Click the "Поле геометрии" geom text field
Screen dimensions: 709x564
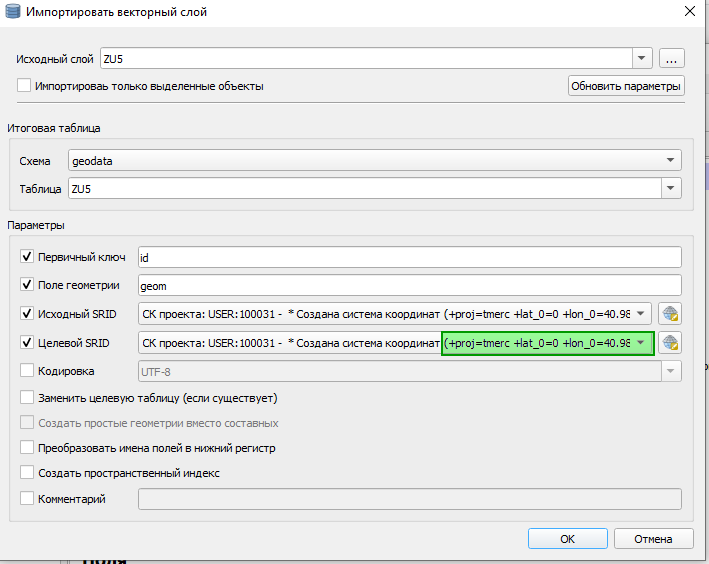409,285
